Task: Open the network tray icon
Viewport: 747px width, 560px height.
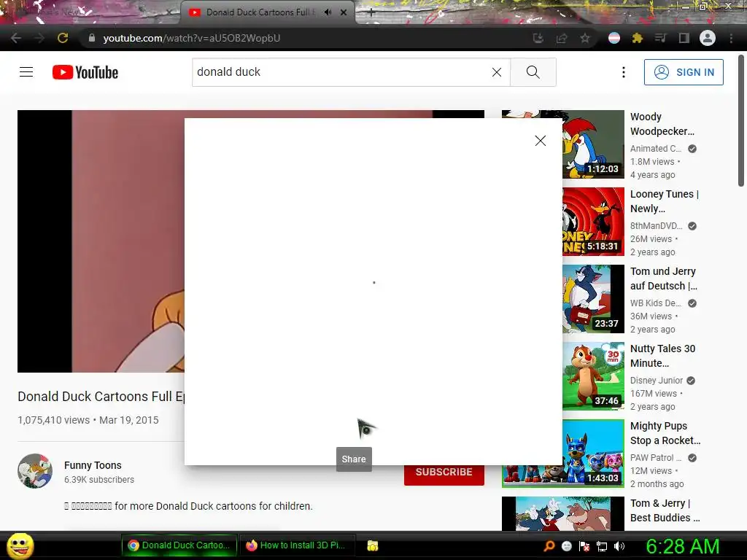Action: click(x=602, y=546)
